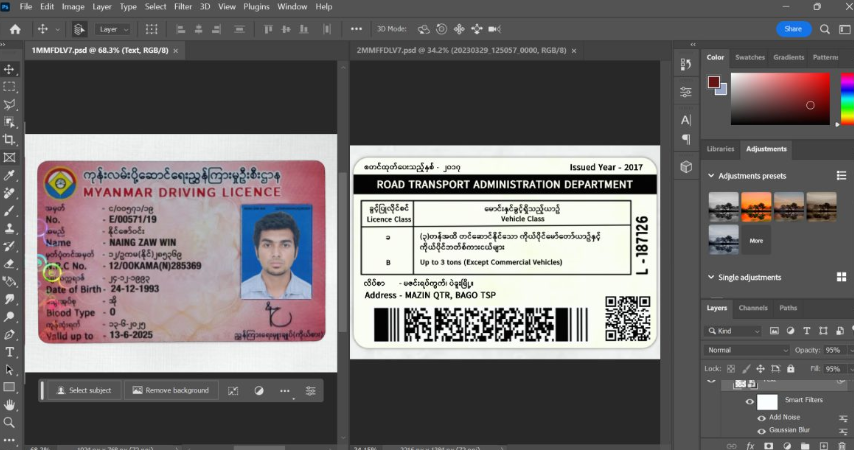Viewport: 854px width, 450px height.
Task: Click the Share button
Action: coord(793,29)
